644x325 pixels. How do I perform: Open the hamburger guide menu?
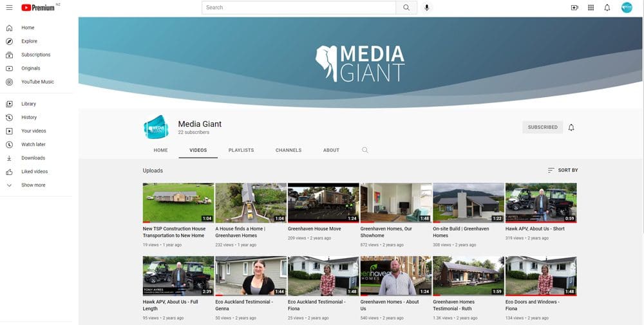(9, 7)
